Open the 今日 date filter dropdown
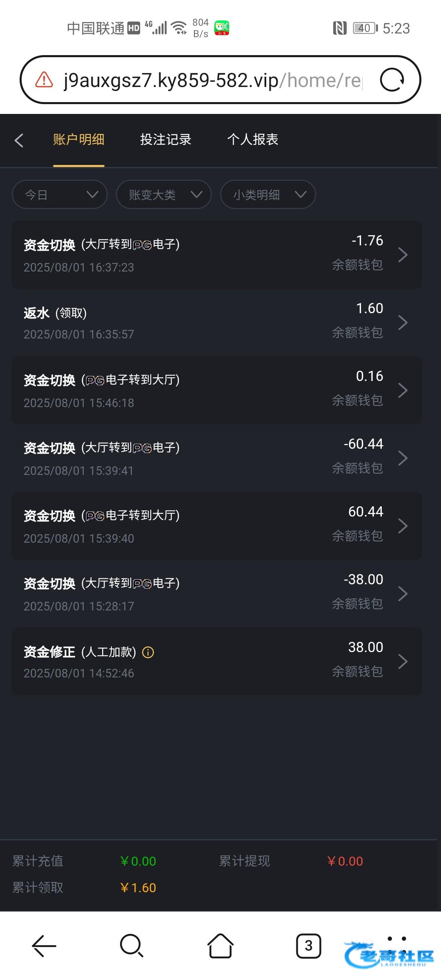 [60, 194]
